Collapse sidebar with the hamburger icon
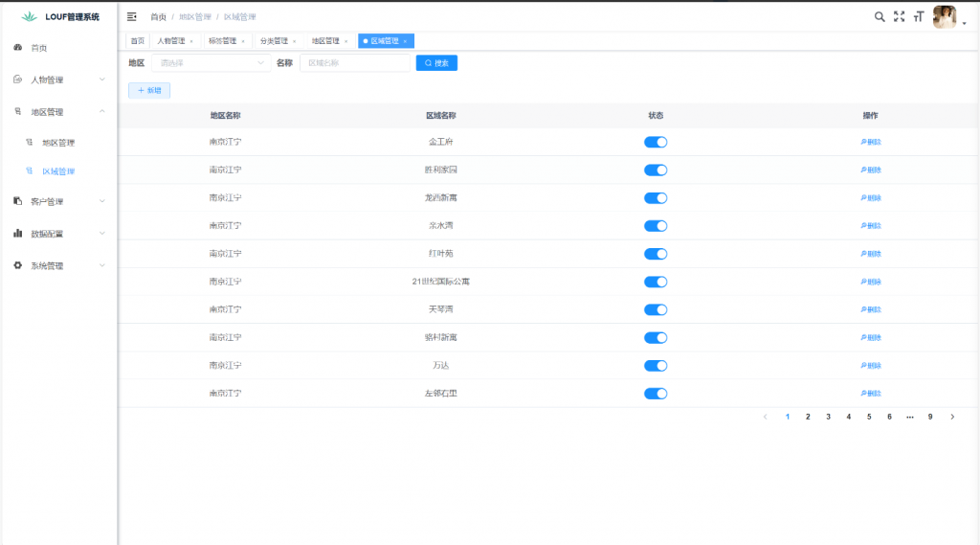This screenshot has width=980, height=545. pos(132,16)
